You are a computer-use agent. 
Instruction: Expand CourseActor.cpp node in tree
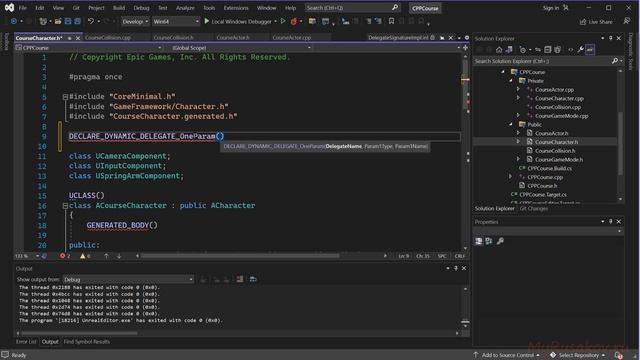[x=518, y=89]
